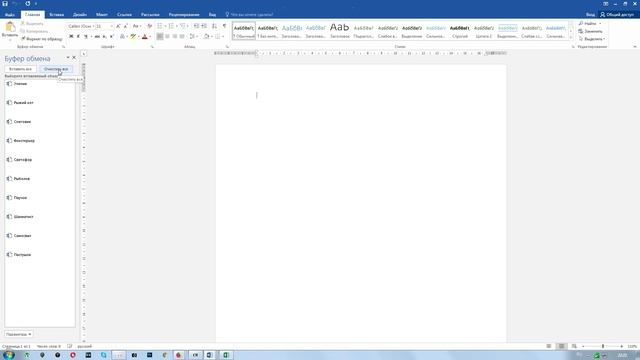Image resolution: width=640 pixels, height=360 pixels.
Task: Open the font size combo box
Action: pos(104,26)
